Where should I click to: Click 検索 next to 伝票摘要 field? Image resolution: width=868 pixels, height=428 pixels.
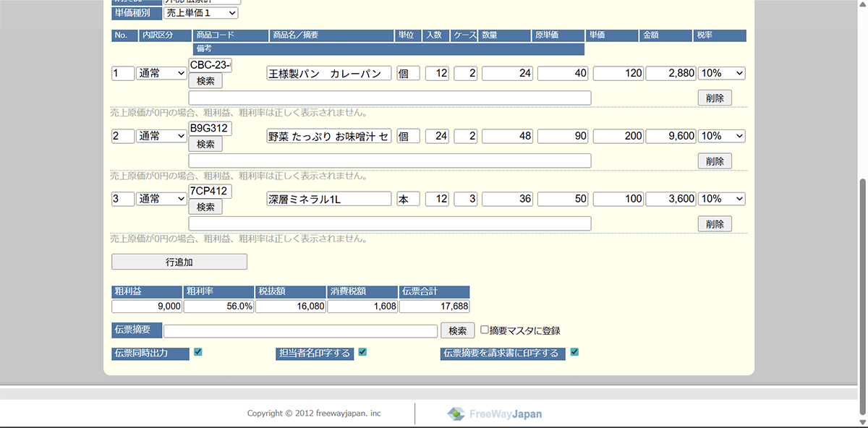pos(457,330)
